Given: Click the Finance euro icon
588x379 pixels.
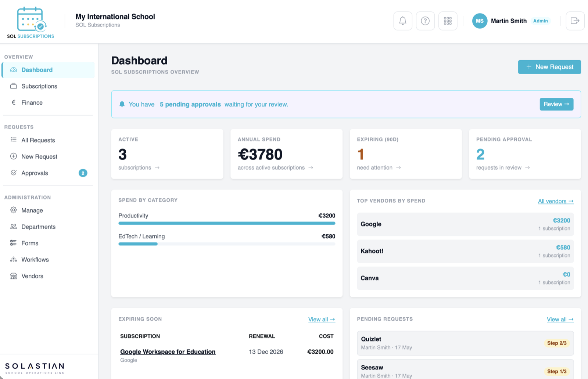Looking at the screenshot, I should [14, 102].
